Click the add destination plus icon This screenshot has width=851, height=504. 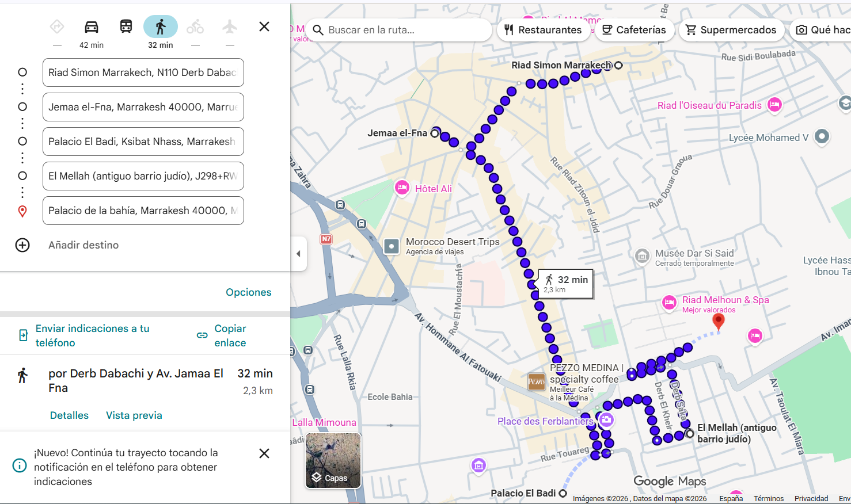point(22,245)
